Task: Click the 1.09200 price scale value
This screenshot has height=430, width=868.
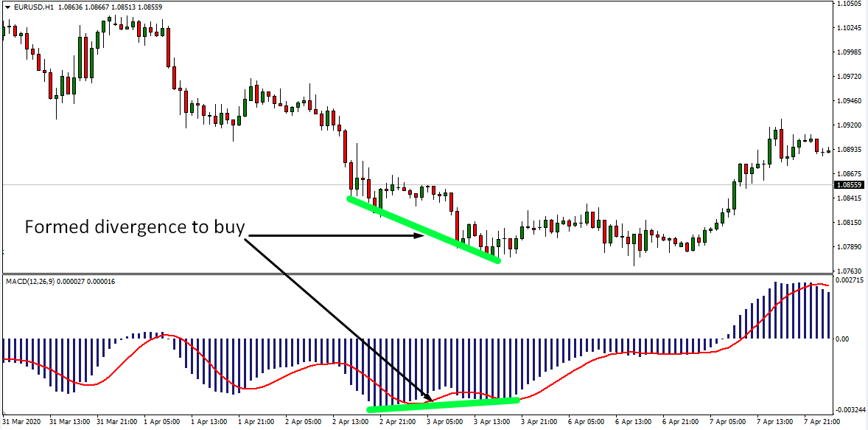Action: pos(851,125)
